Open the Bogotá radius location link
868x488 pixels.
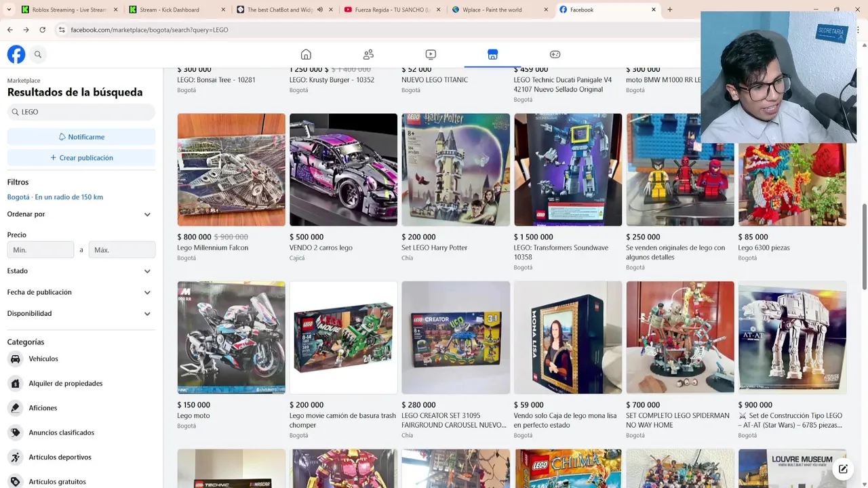55,197
